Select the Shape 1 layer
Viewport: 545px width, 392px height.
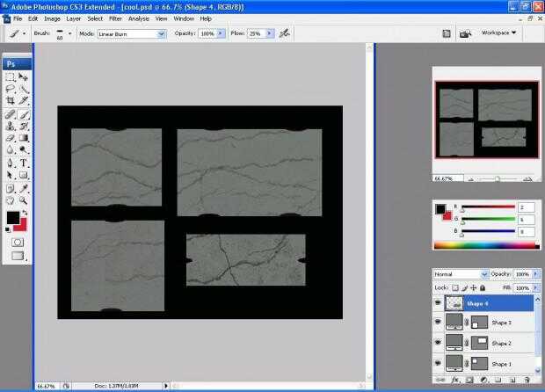pyautogui.click(x=501, y=363)
